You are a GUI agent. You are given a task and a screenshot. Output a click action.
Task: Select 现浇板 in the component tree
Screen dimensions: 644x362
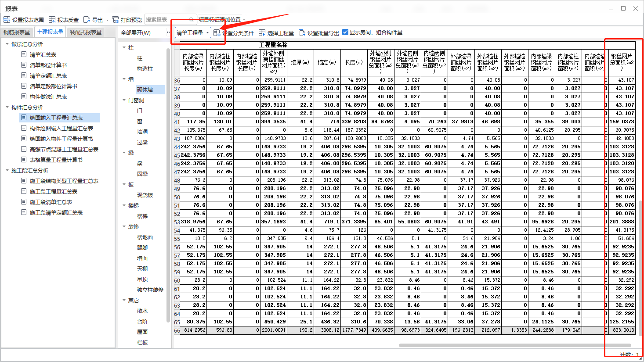tap(145, 195)
